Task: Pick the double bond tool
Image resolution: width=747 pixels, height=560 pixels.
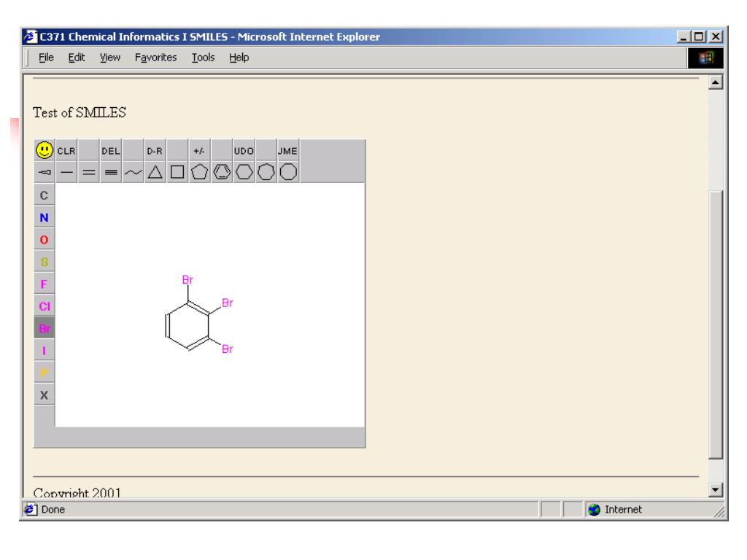Action: point(89,172)
